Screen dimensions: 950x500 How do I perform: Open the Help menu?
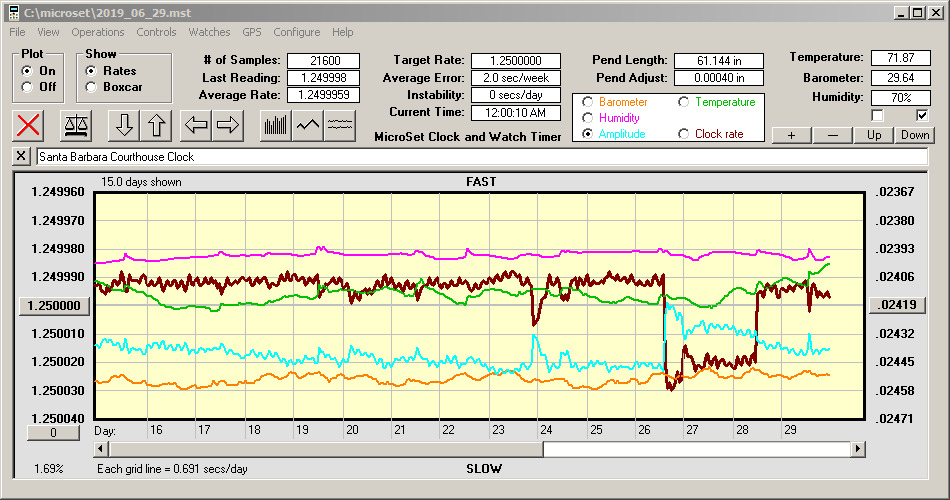(342, 32)
